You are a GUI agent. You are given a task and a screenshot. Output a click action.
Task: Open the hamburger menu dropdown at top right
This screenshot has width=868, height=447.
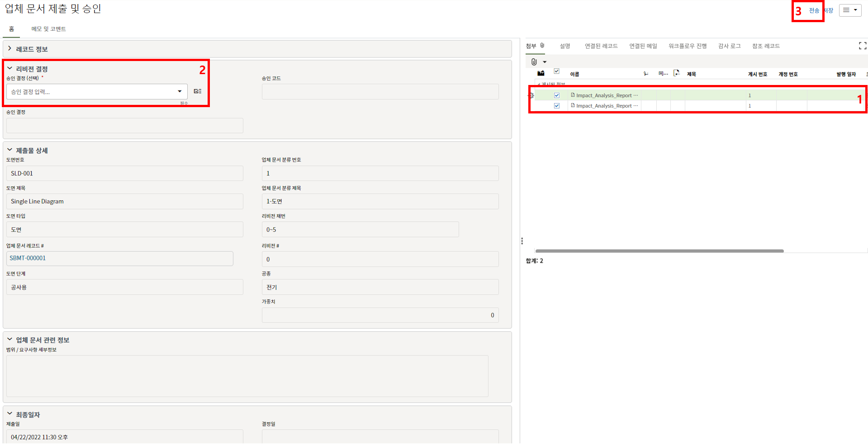[850, 10]
